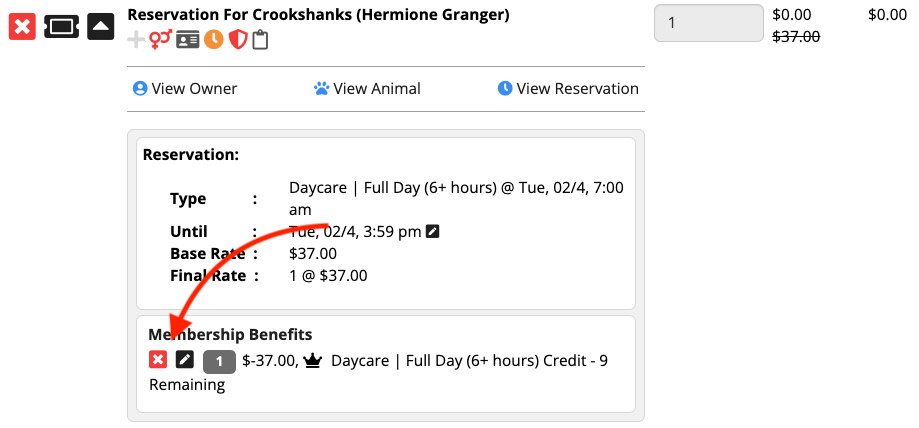Click the ticket icon beside the reservation
Image resolution: width=919 pixels, height=428 pixels.
coord(62,26)
